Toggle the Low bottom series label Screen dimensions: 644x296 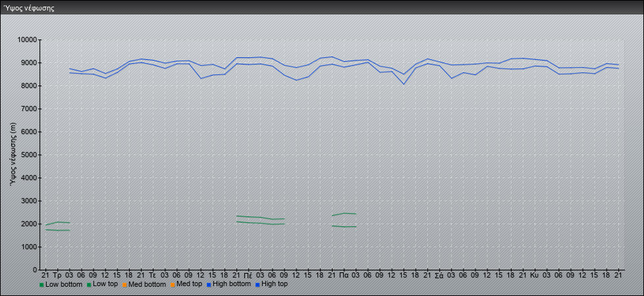[x=65, y=284]
